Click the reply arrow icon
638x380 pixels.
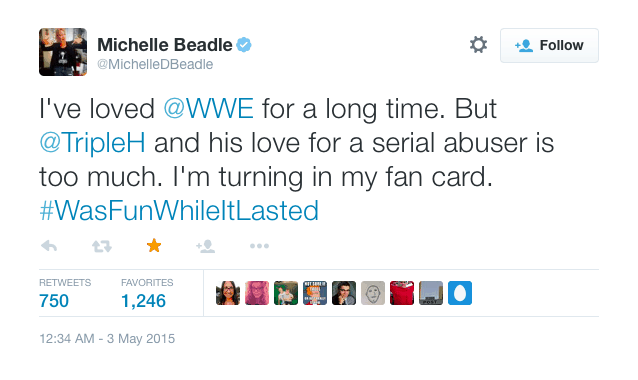click(49, 246)
